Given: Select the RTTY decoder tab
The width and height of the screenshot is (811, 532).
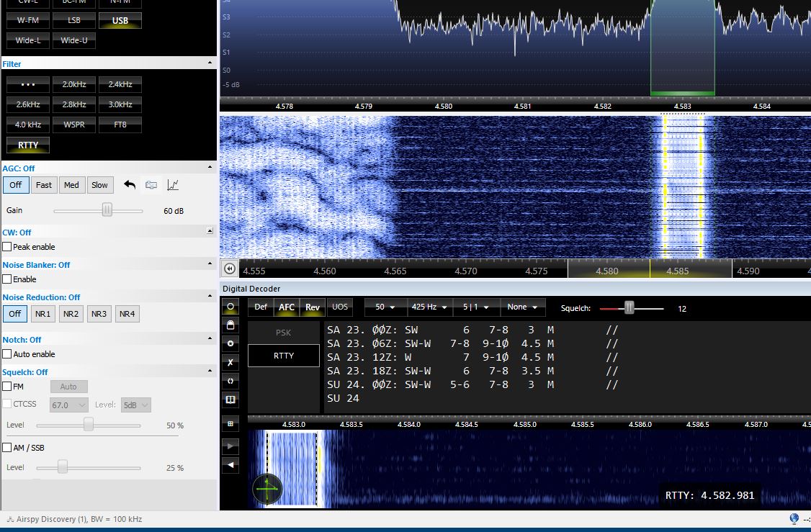Looking at the screenshot, I should click(x=284, y=356).
